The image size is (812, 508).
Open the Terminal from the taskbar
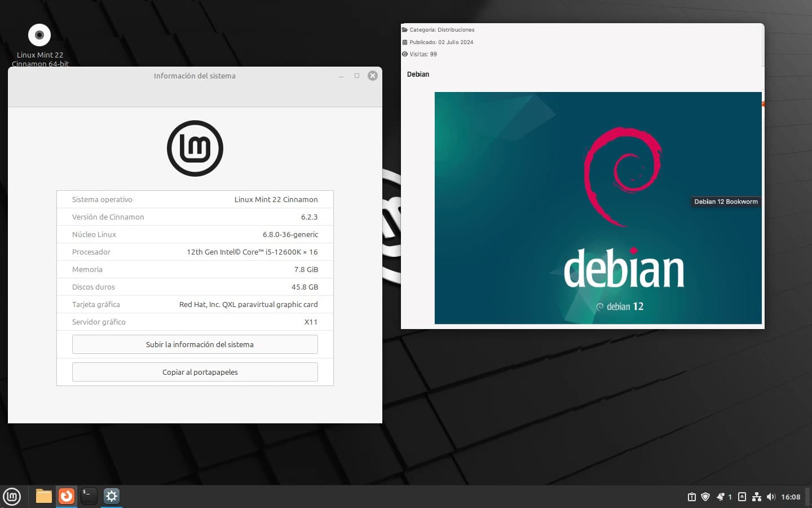click(89, 496)
